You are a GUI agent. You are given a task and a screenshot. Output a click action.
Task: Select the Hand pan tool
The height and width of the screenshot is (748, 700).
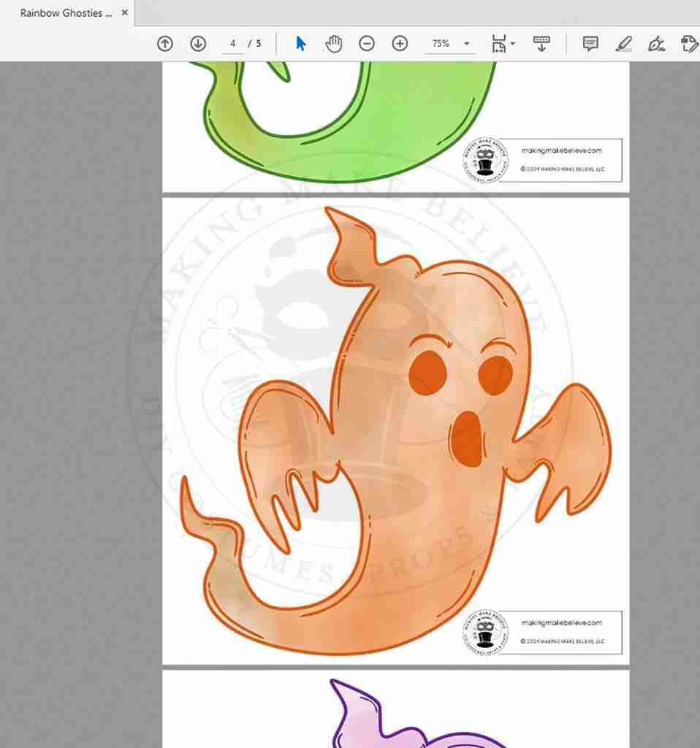pyautogui.click(x=333, y=44)
